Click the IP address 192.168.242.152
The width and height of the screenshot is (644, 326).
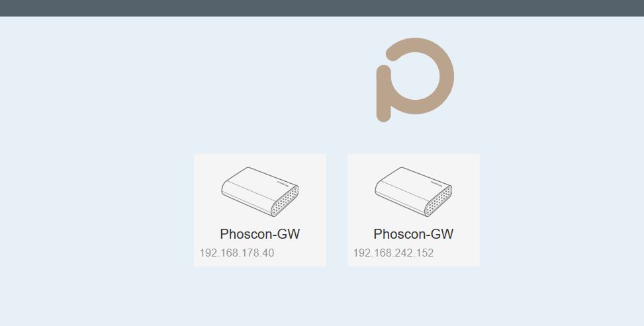pyautogui.click(x=393, y=253)
